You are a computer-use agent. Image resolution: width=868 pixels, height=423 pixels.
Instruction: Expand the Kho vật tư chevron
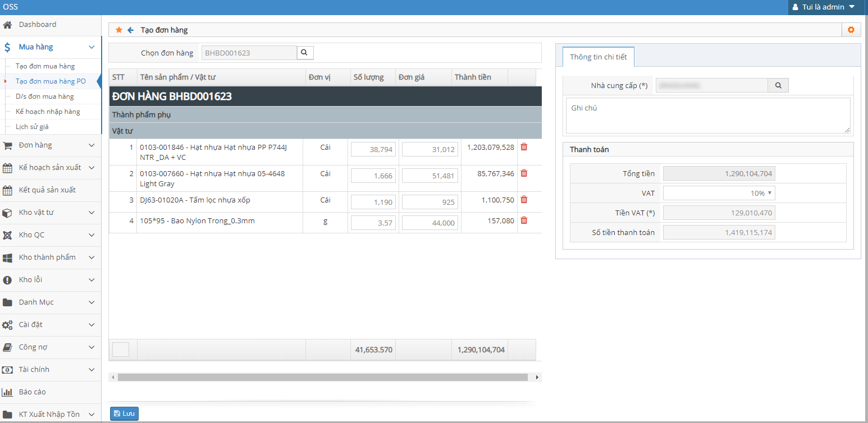[x=92, y=213]
